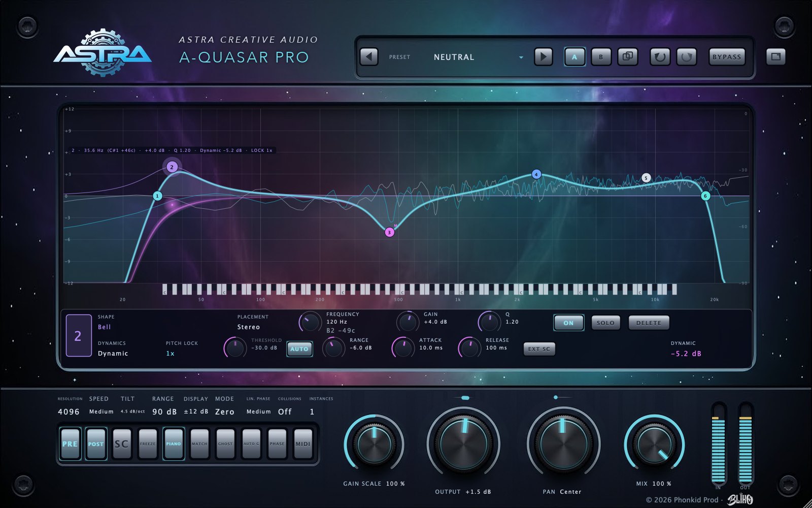
Task: Switch to state B
Action: pyautogui.click(x=601, y=56)
